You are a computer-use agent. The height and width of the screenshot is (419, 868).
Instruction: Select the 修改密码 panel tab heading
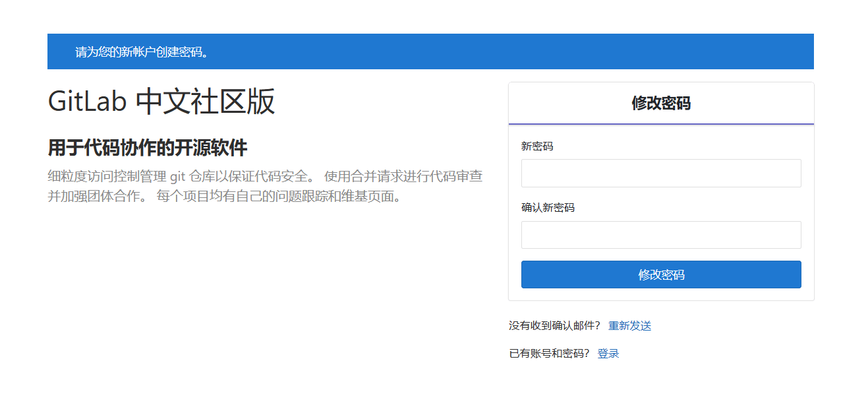[661, 103]
